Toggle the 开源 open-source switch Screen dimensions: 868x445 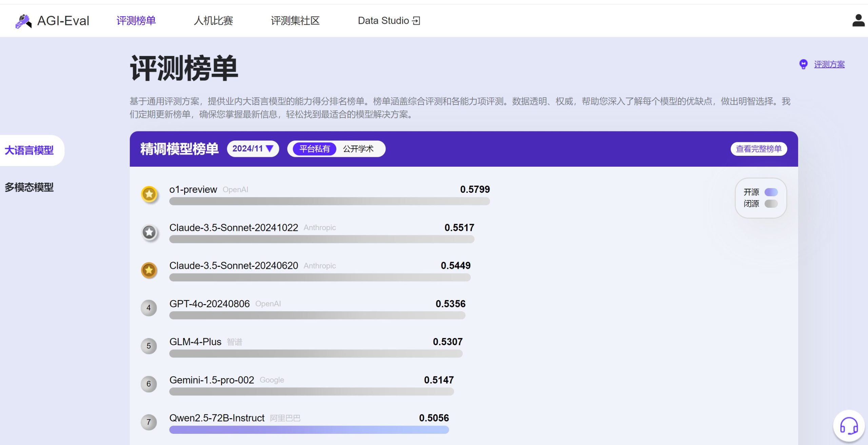tap(771, 192)
